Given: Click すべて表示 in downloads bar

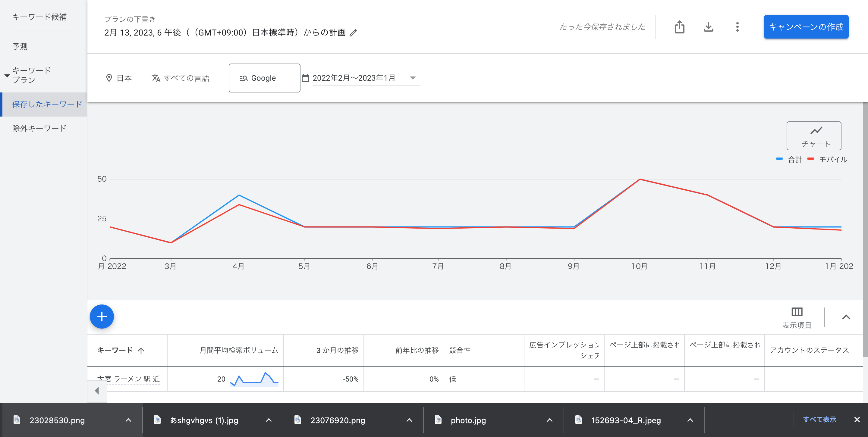Looking at the screenshot, I should pos(819,420).
